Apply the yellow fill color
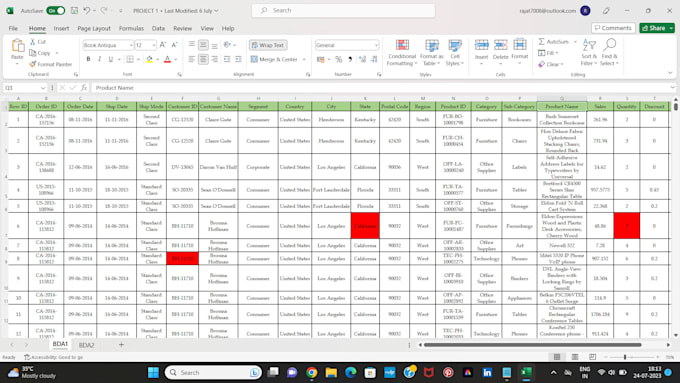 pyautogui.click(x=149, y=59)
